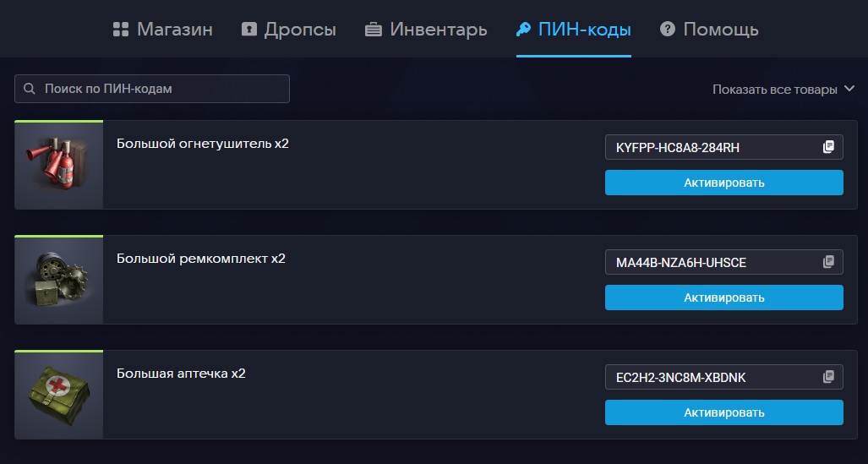868x464 pixels.
Task: Open the Магазин tab
Action: pyautogui.click(x=174, y=30)
